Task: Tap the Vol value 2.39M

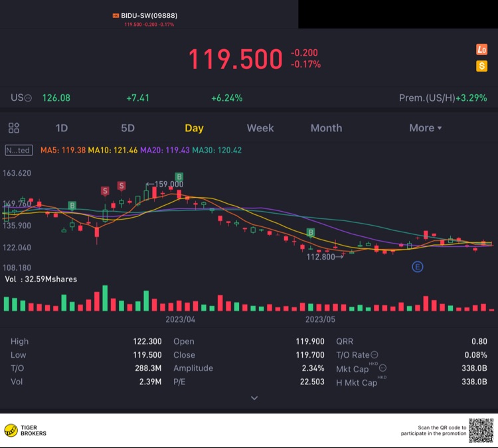Action: click(x=150, y=382)
